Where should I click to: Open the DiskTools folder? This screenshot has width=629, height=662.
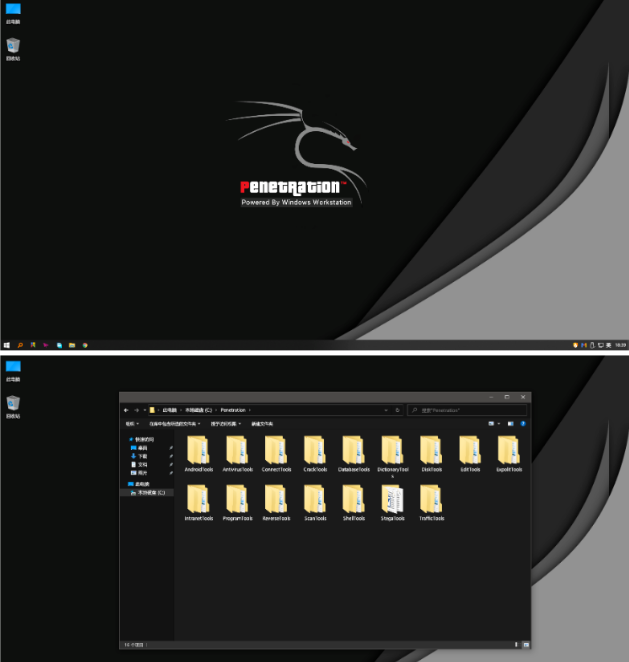coord(431,454)
